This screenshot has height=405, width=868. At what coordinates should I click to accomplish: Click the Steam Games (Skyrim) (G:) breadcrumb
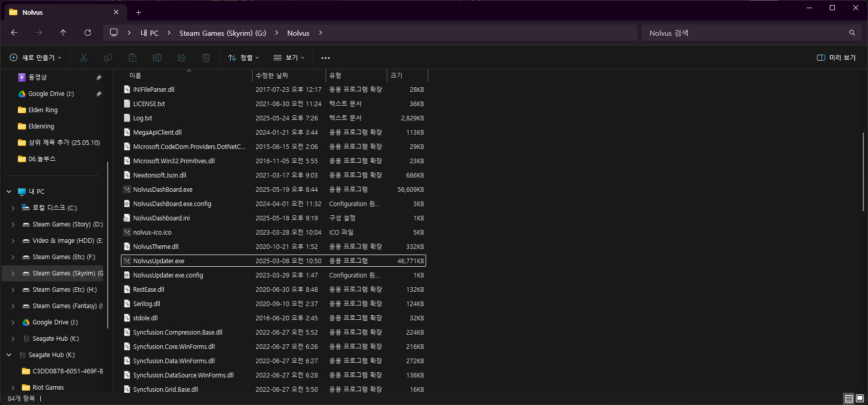tap(222, 33)
